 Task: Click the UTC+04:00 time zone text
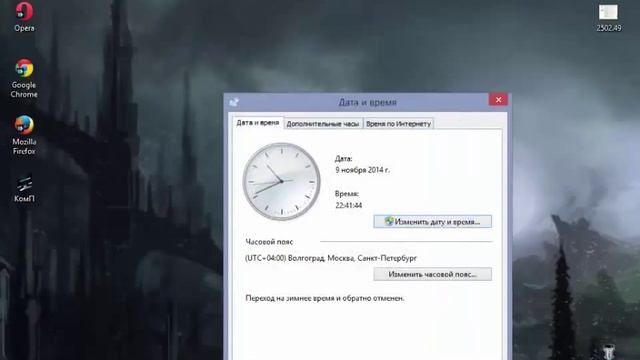tap(331, 258)
